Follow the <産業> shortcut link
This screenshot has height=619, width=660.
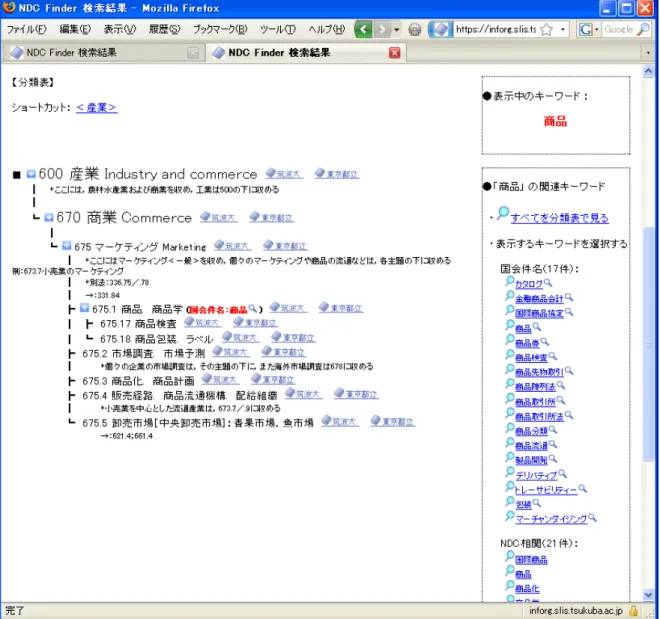96,107
